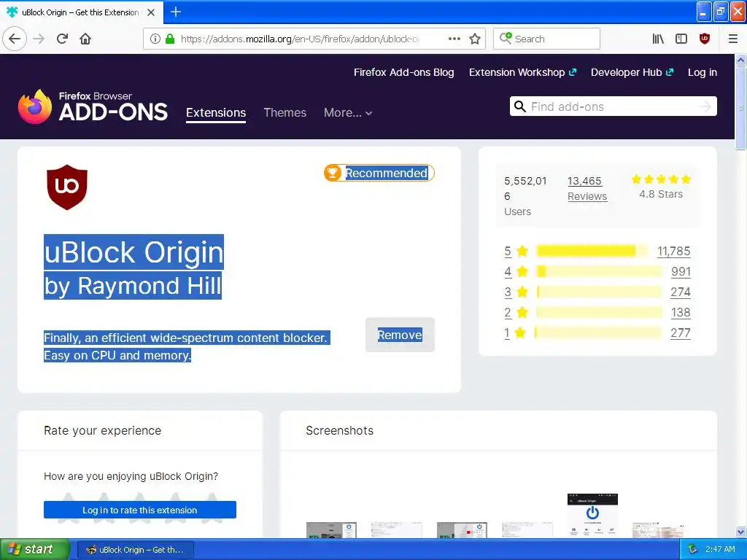
Task: Toggle the sidebars toolbar icon
Action: (681, 39)
